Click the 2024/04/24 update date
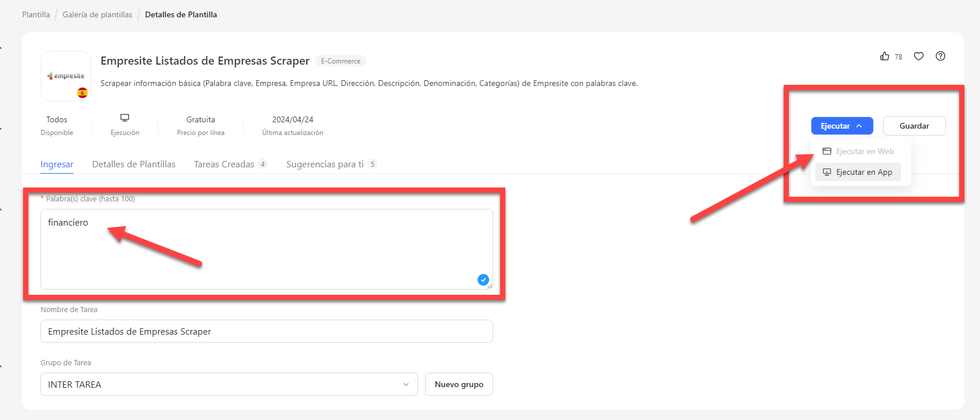Viewport: 980px width, 420px height. 293,119
